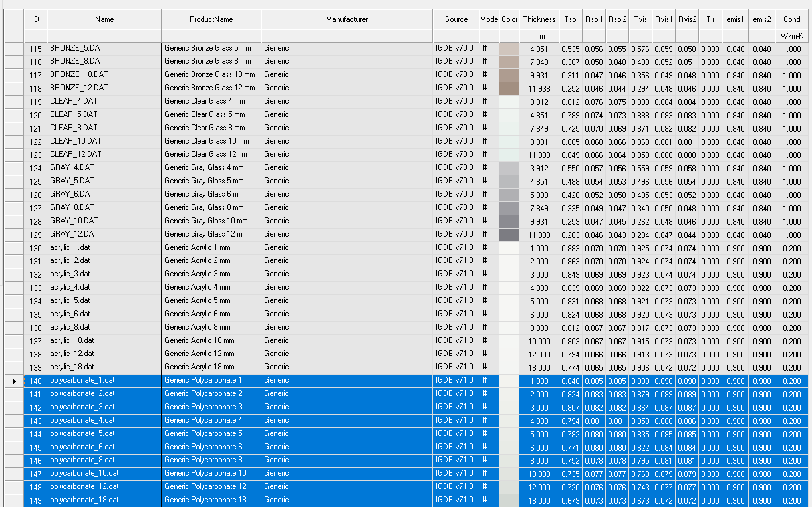Click the polycarbonate_1.dat name cell

(x=104, y=381)
